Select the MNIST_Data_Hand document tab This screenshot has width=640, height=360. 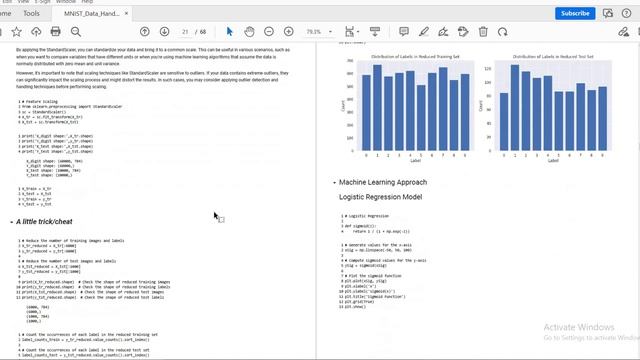tap(91, 13)
